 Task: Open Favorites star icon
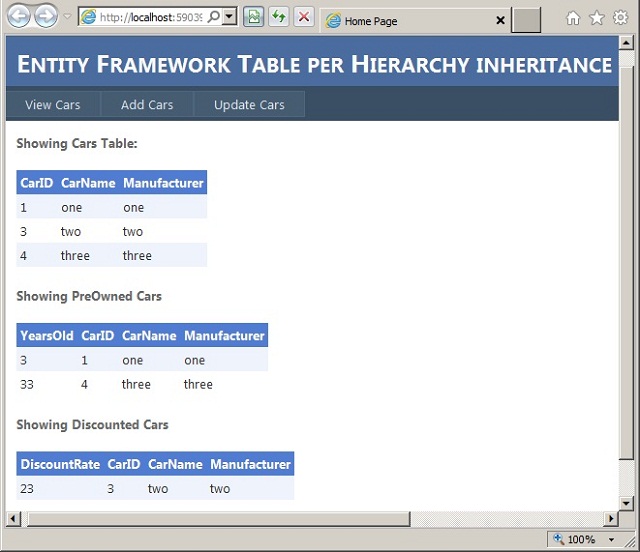pyautogui.click(x=597, y=18)
